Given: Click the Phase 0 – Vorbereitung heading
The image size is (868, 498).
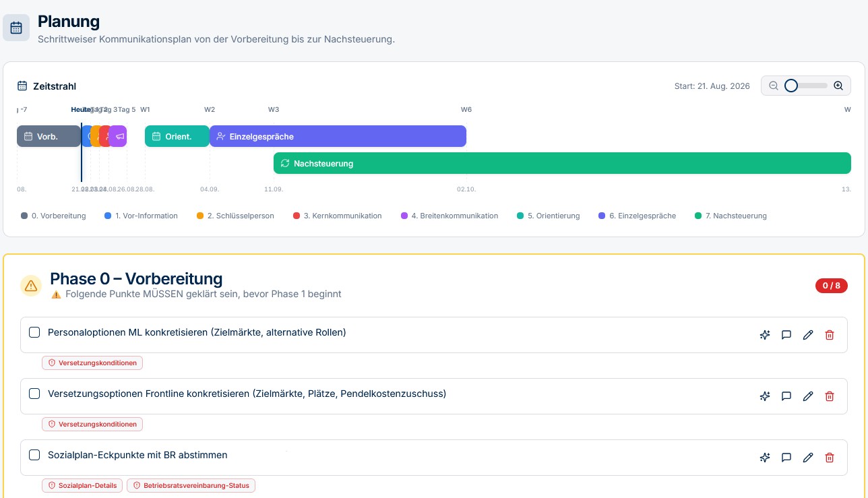Looking at the screenshot, I should [136, 278].
